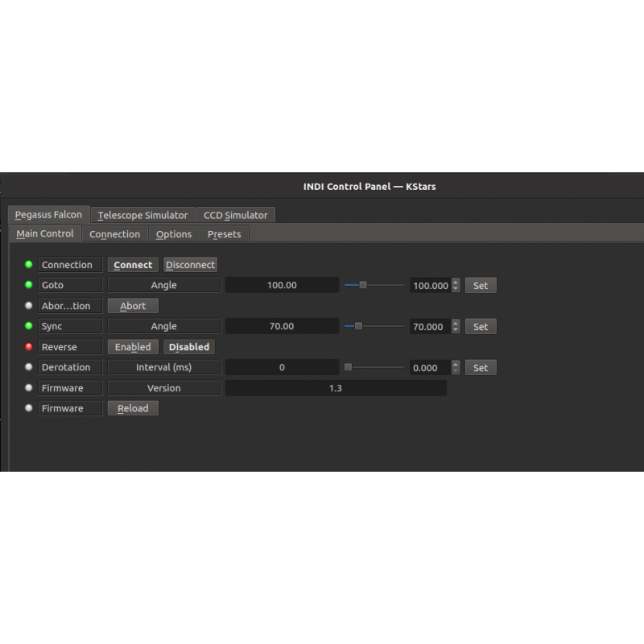Click the Sync current value 70.00

[282, 326]
